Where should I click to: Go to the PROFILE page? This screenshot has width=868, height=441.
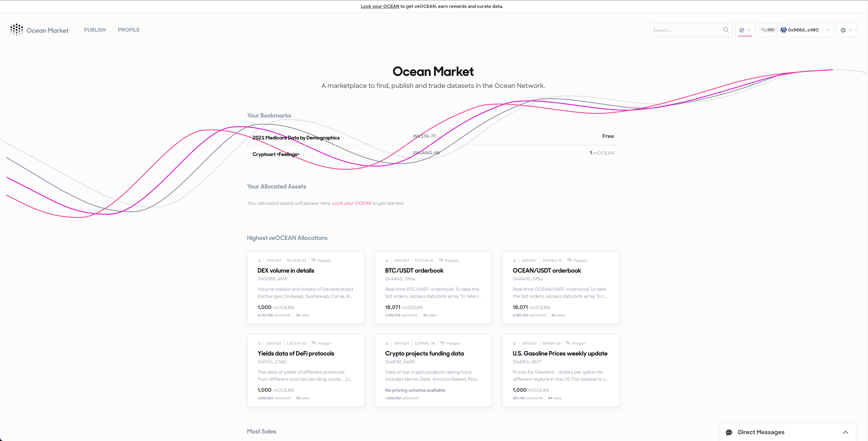click(129, 30)
